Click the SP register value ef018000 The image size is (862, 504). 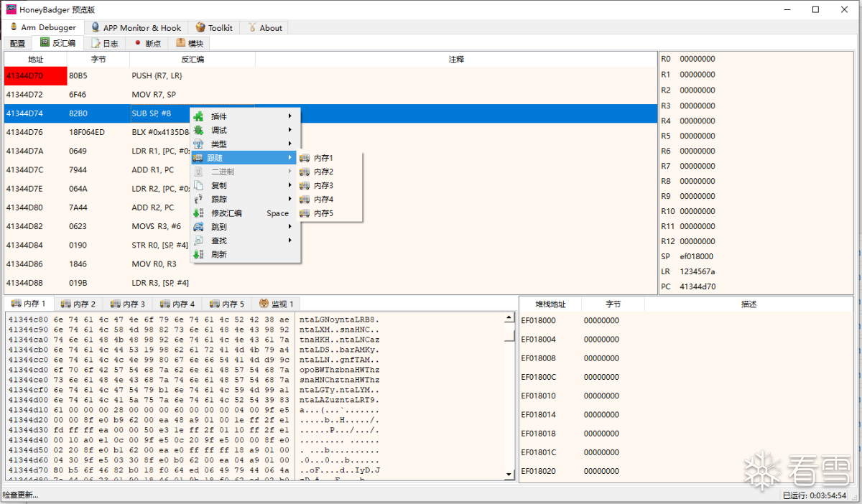pyautogui.click(x=697, y=256)
